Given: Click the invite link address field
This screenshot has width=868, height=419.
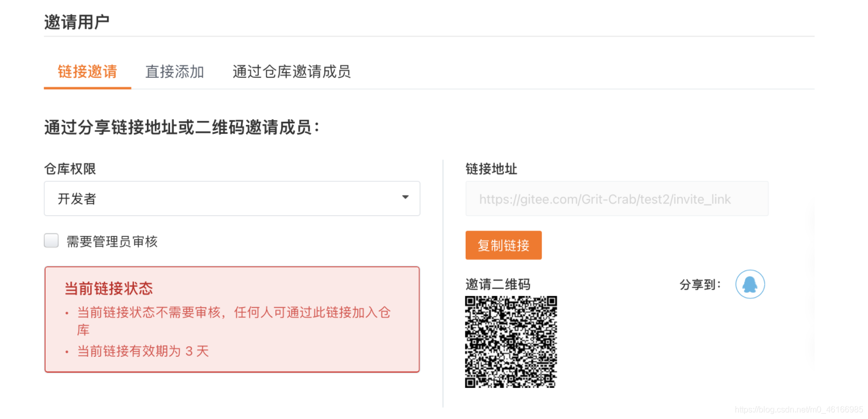Looking at the screenshot, I should (617, 199).
